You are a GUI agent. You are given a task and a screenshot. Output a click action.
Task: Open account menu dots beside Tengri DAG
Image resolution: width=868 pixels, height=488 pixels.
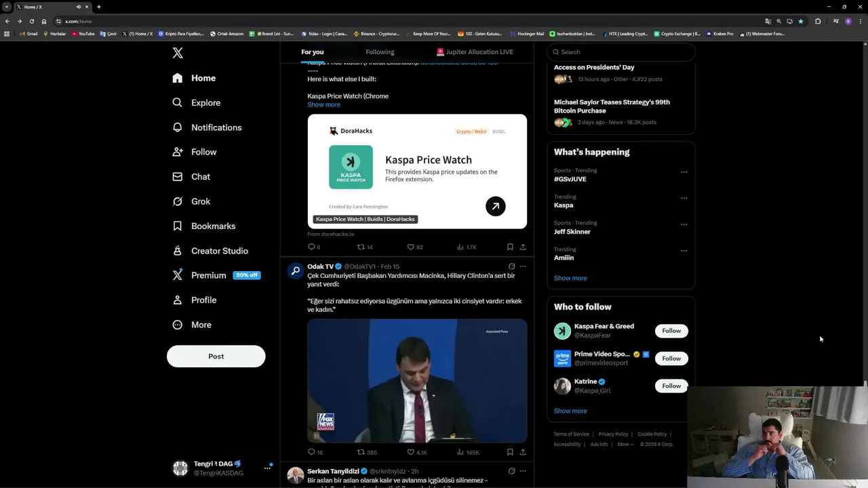(x=267, y=468)
